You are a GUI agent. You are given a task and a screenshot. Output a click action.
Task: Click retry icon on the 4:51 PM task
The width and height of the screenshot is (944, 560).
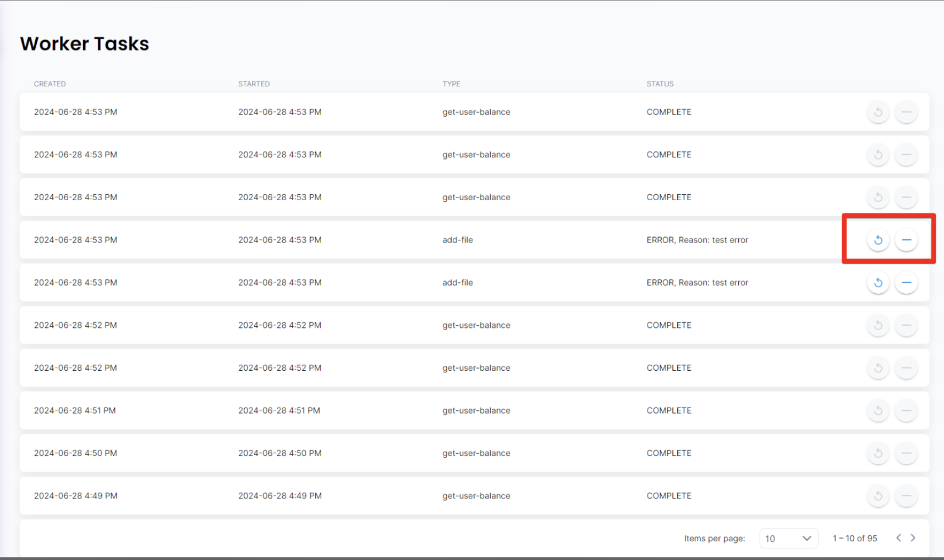click(878, 410)
